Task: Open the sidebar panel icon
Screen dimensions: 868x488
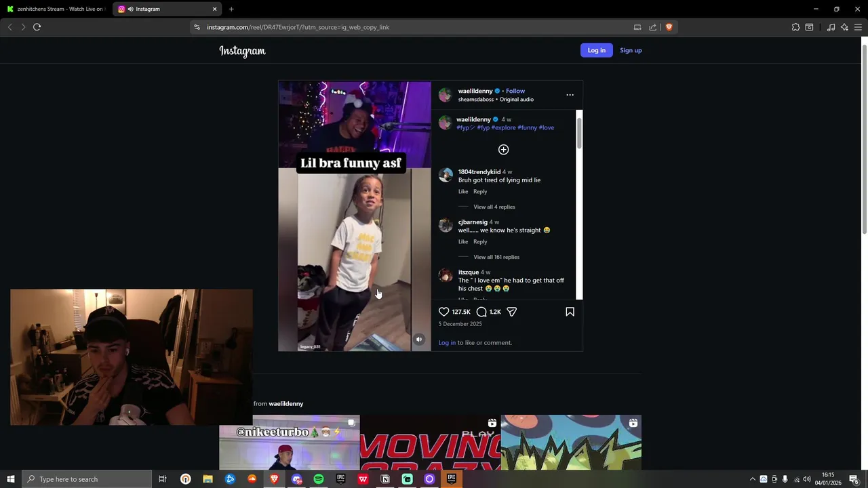Action: click(x=809, y=27)
